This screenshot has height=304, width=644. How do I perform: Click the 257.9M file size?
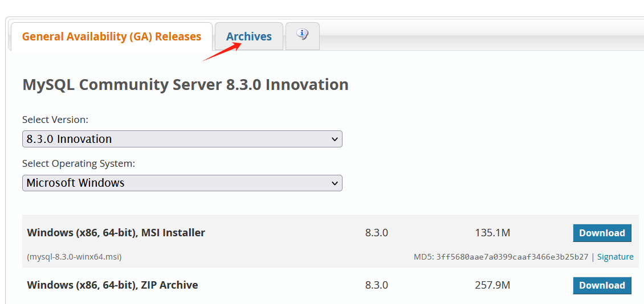click(492, 285)
